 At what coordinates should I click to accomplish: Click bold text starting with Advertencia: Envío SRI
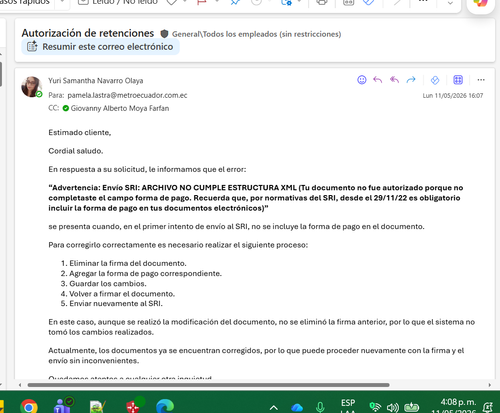pos(256,198)
